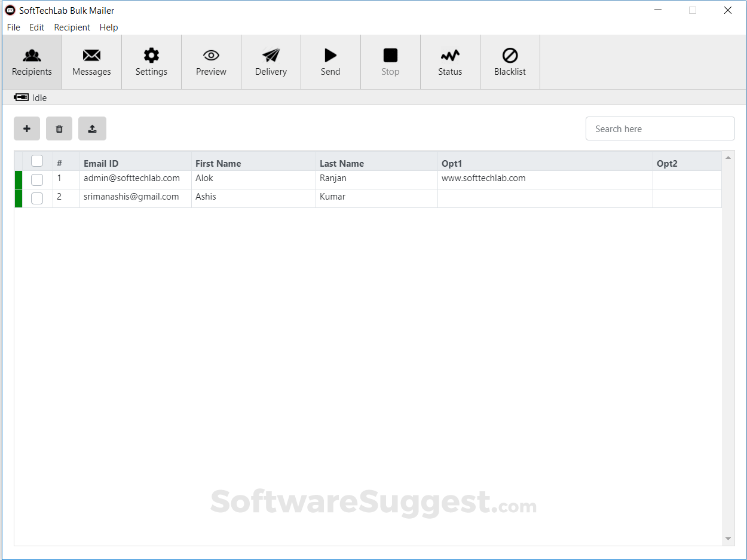This screenshot has width=747, height=560.
Task: Select all recipients via header checkbox
Action: tap(37, 161)
